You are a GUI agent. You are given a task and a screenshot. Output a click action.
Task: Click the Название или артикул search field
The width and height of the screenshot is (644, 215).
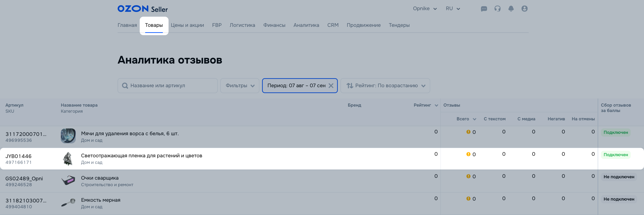point(167,86)
